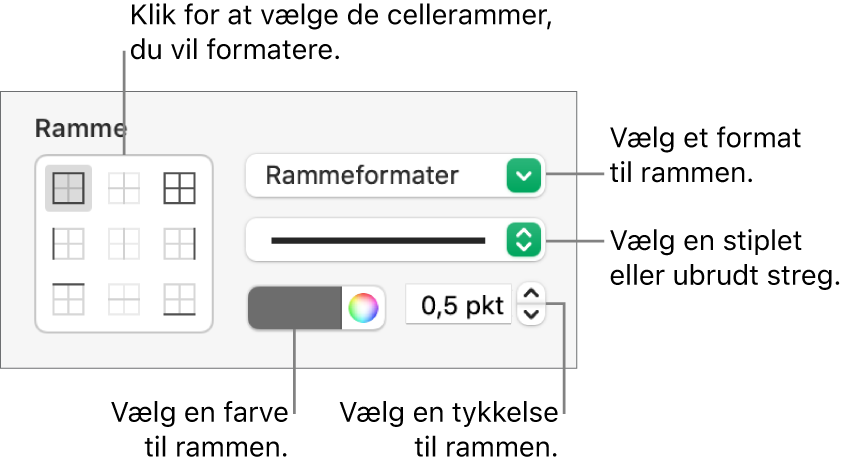Select the inner vertical border icon
This screenshot has width=849, height=473.
[125, 243]
